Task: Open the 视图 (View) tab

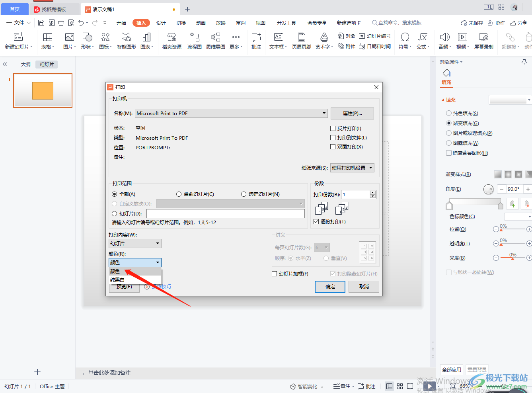Action: (x=261, y=23)
